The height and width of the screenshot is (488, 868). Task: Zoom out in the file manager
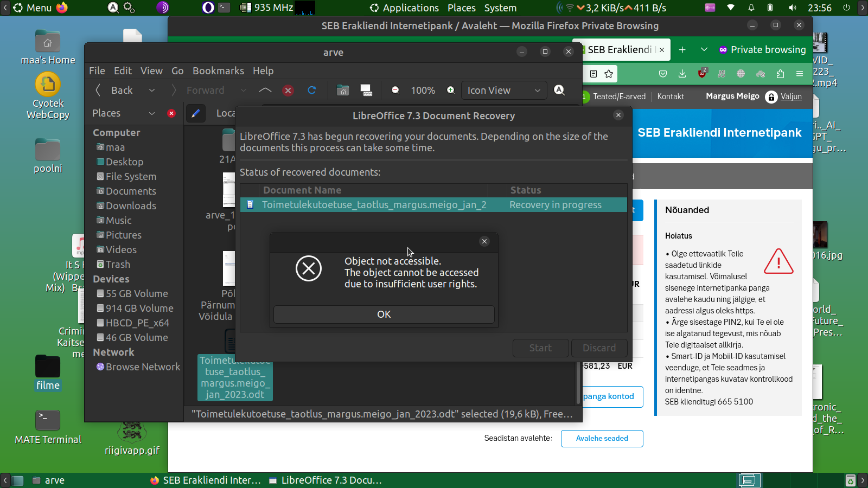click(x=395, y=91)
